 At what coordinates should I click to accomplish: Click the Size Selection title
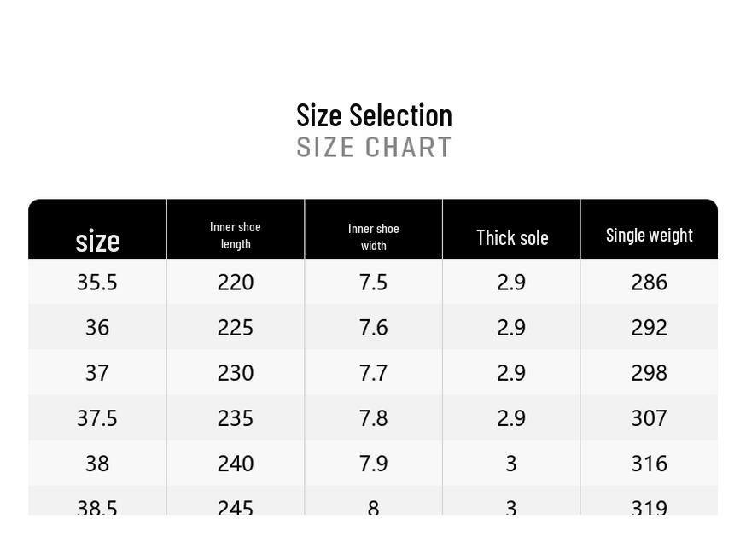374,115
